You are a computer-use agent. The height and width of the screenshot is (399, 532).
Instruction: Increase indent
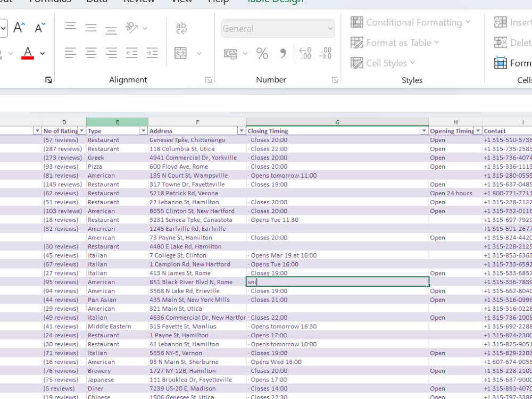click(152, 53)
